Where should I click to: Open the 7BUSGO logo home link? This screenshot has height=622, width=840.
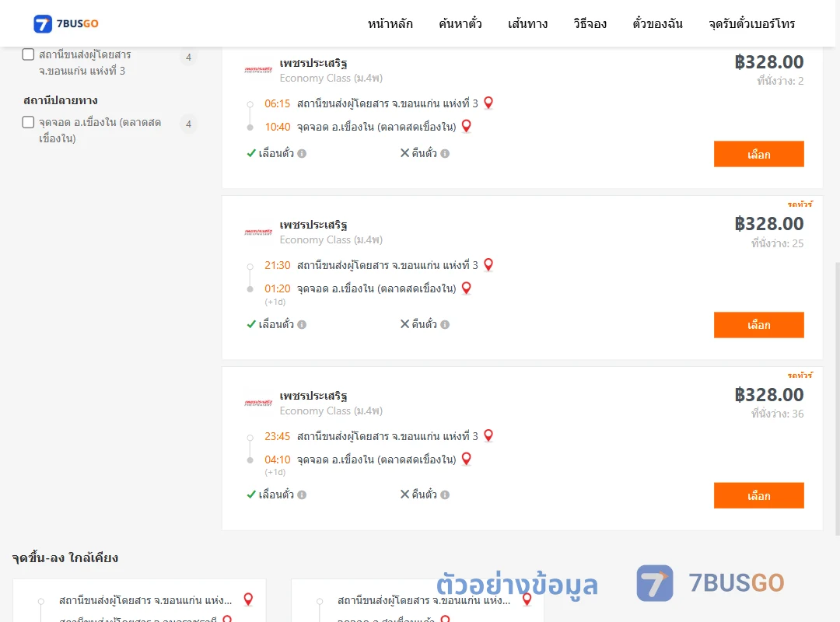coord(66,23)
